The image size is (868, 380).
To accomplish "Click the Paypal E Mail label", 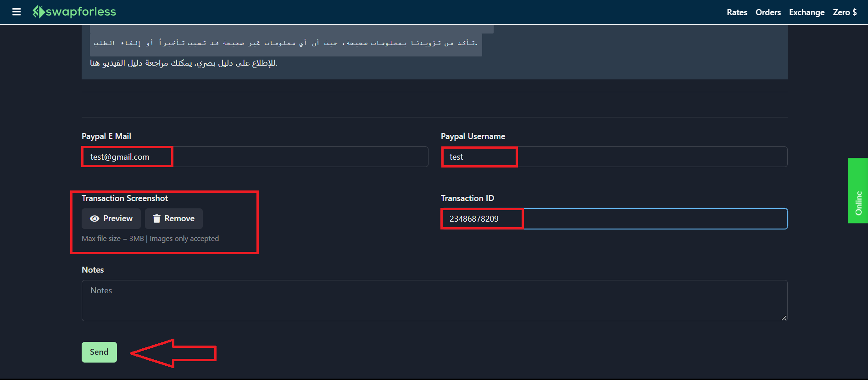I will (x=106, y=136).
